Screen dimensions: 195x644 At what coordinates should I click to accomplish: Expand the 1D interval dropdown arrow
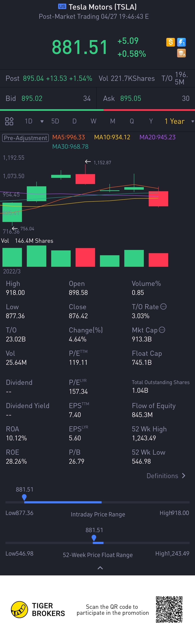click(x=42, y=121)
